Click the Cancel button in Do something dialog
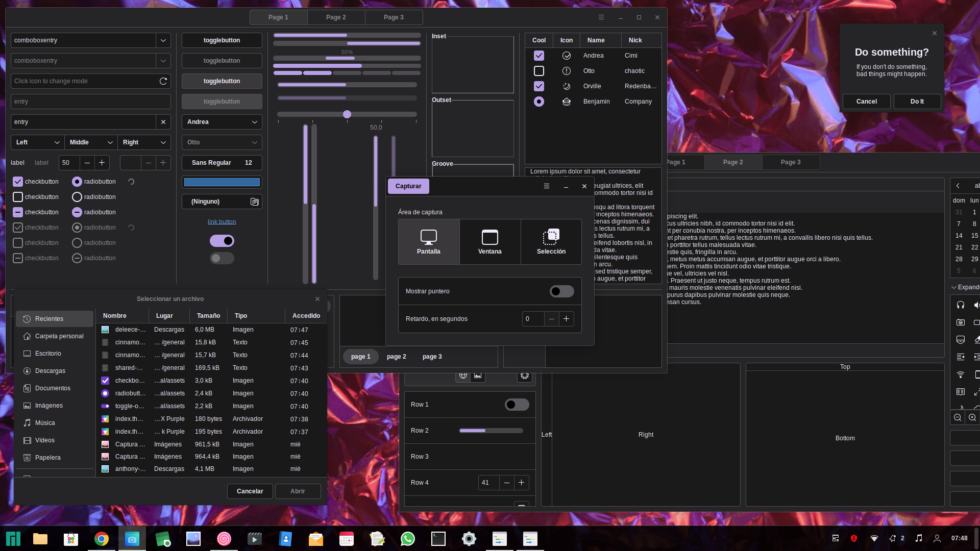This screenshot has height=551, width=980. pos(866,102)
